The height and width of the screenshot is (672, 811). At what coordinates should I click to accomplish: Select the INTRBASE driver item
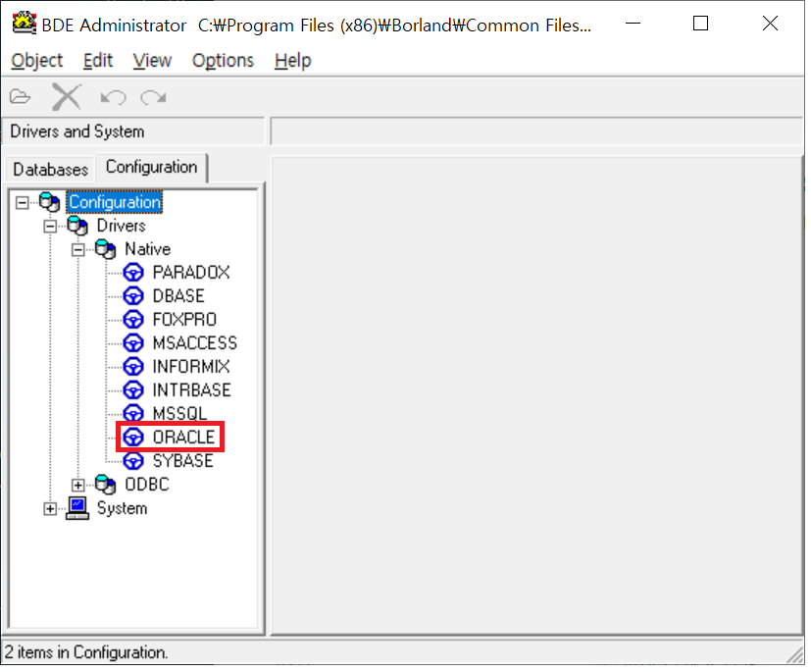[x=191, y=390]
